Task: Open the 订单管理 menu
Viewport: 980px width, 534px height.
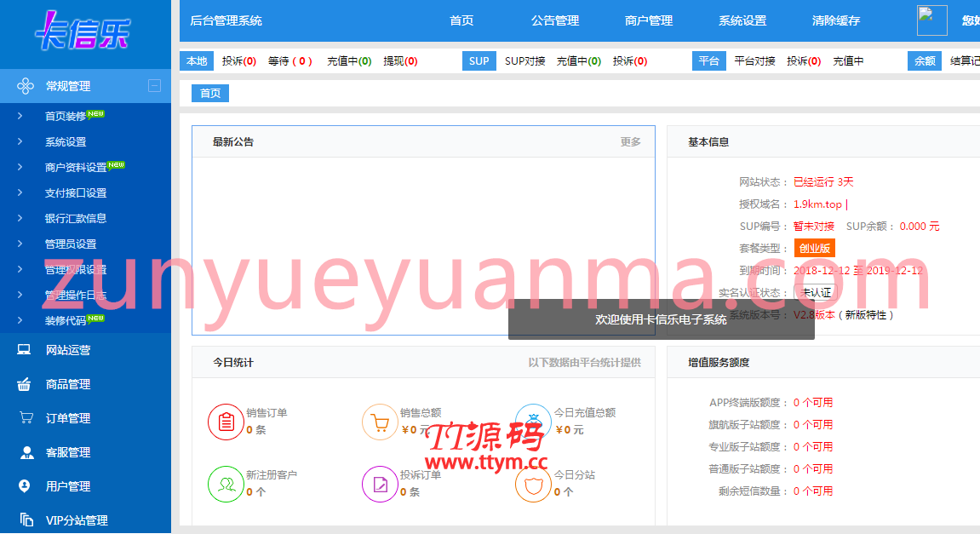Action: point(68,418)
